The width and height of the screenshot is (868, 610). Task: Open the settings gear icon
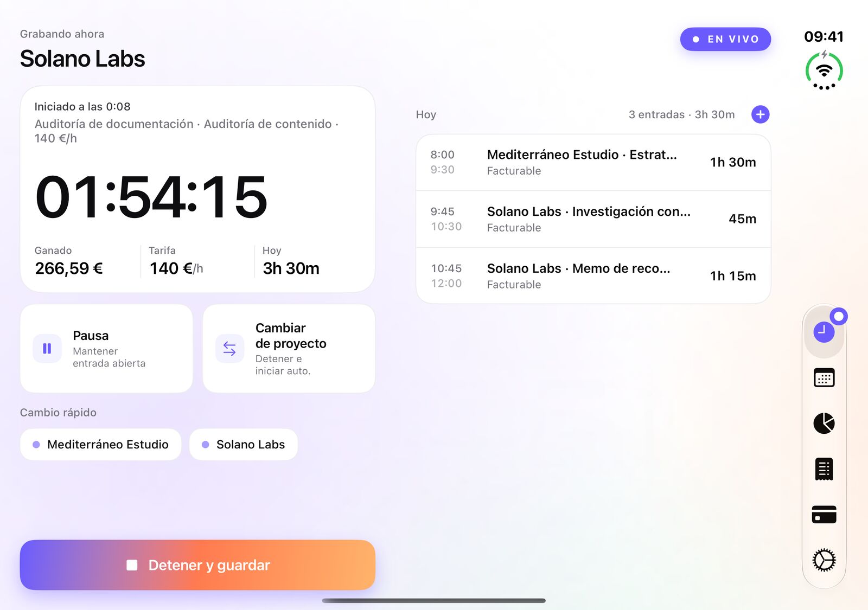824,560
